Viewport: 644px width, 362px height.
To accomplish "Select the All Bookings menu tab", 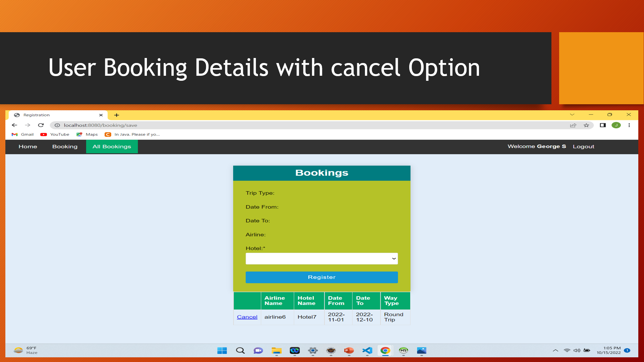I will click(x=112, y=146).
